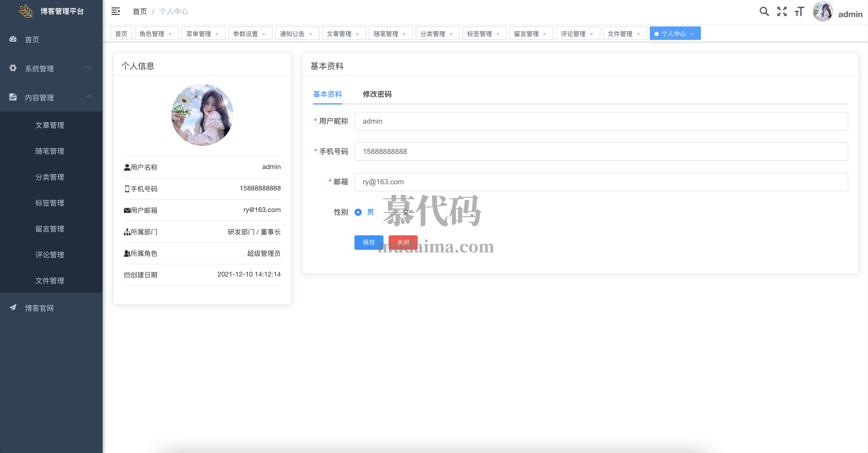The height and width of the screenshot is (453, 868).
Task: Open the search magnifier icon
Action: [764, 11]
